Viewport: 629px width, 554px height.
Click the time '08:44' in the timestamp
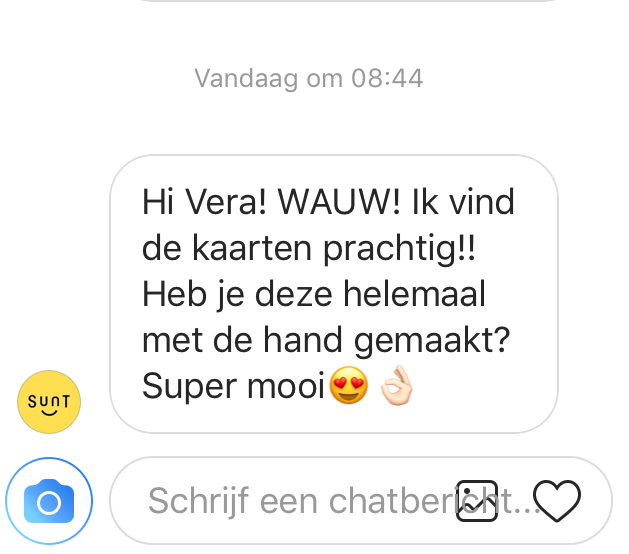coord(387,78)
